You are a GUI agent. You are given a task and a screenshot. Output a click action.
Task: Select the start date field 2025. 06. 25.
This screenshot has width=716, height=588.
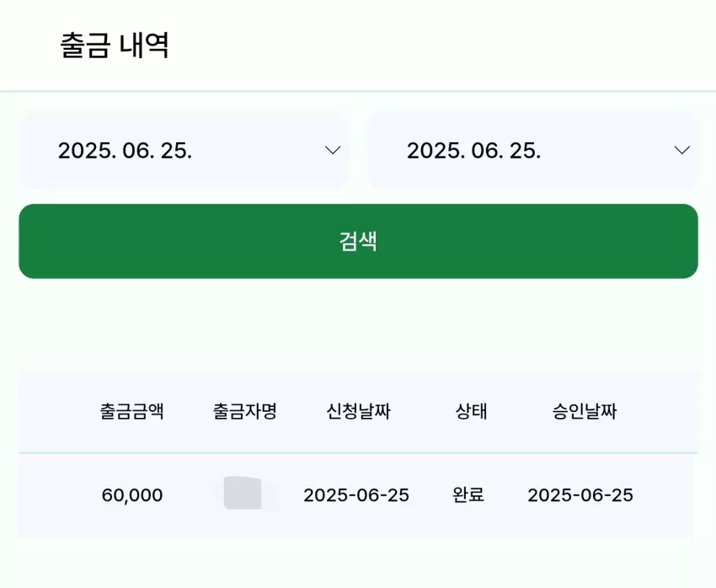tap(184, 150)
